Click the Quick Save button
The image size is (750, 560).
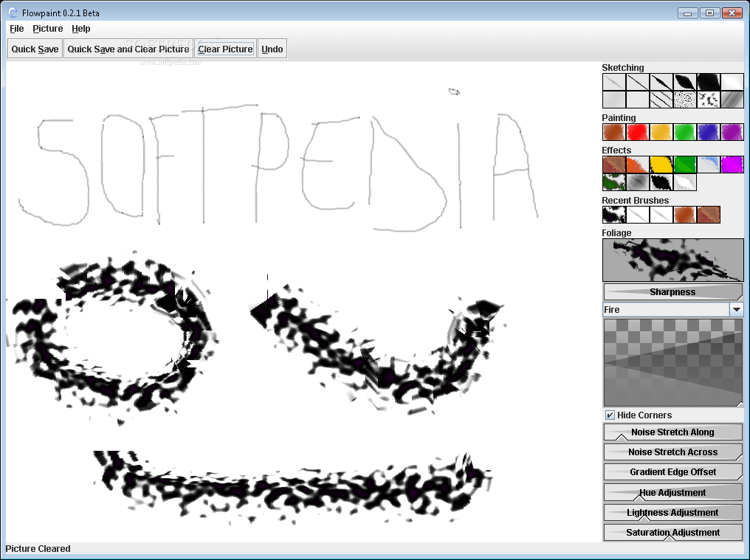click(35, 49)
